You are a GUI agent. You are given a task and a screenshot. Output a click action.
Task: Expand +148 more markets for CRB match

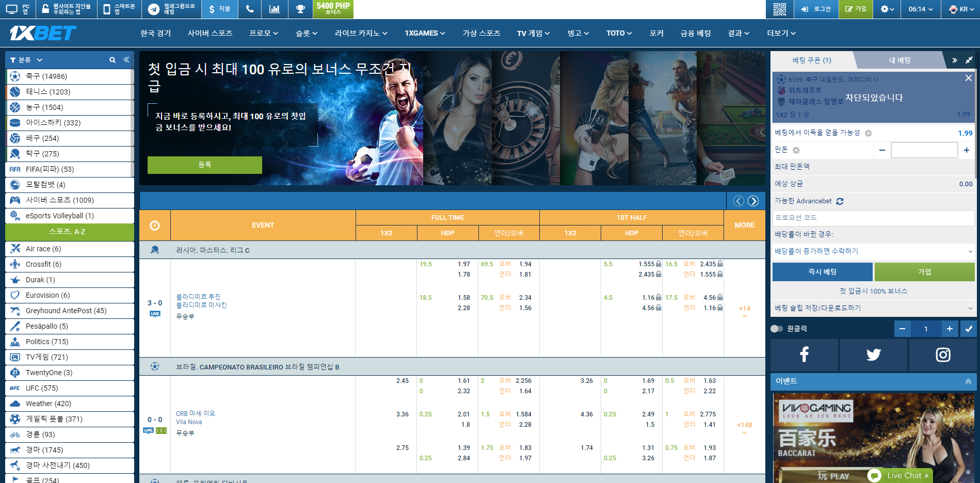click(x=744, y=428)
